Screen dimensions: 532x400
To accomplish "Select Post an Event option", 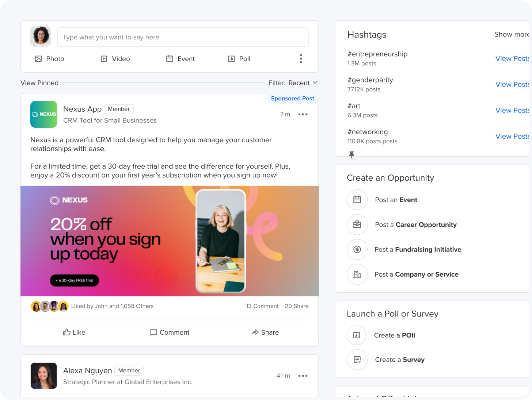I will 396,200.
